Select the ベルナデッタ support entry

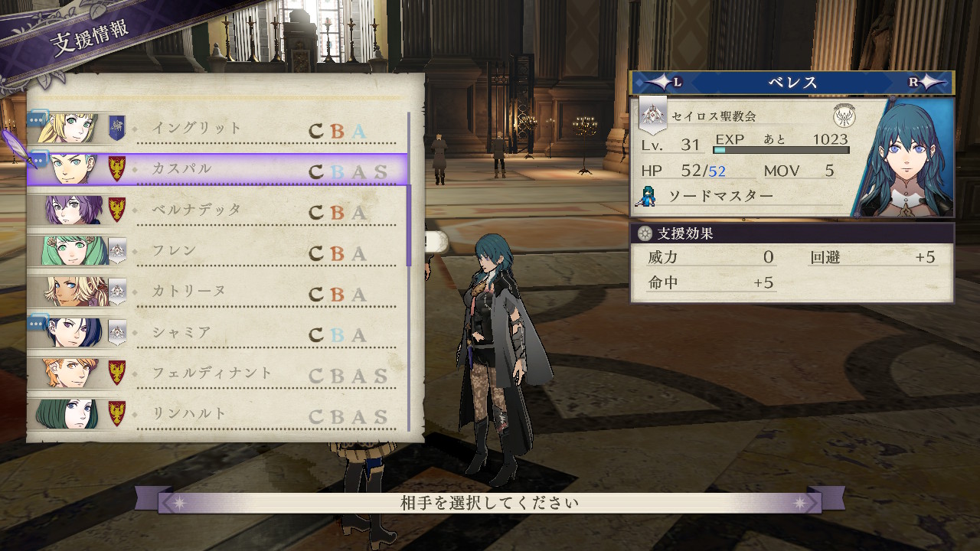click(x=218, y=210)
